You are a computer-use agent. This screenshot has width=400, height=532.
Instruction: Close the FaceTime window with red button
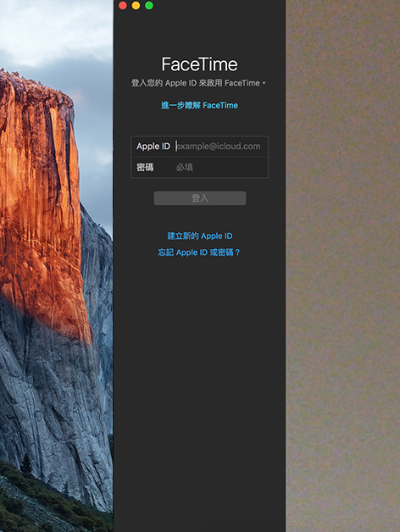coord(123,5)
